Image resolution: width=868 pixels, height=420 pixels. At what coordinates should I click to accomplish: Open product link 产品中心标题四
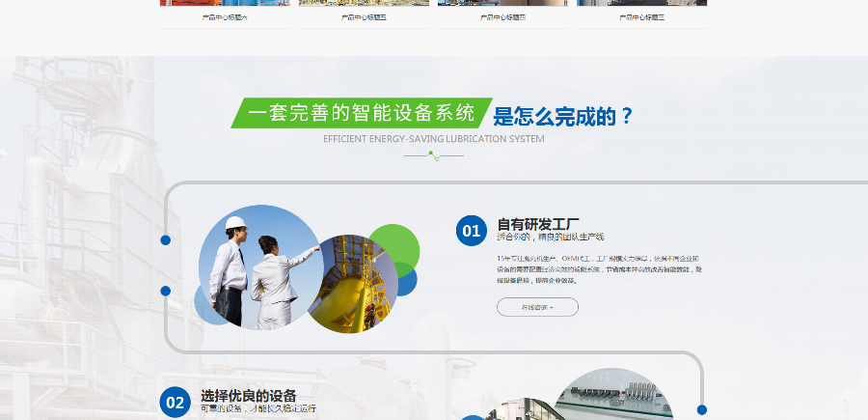502,17
